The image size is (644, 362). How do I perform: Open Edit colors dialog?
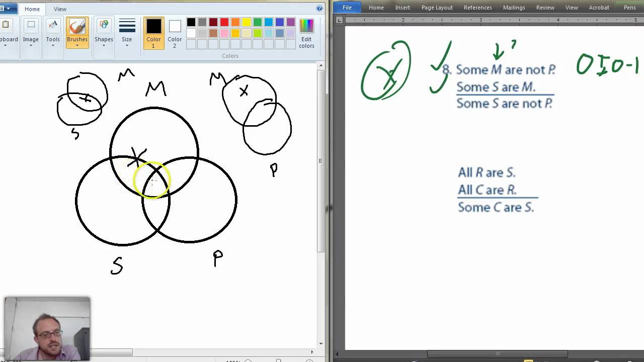click(306, 33)
